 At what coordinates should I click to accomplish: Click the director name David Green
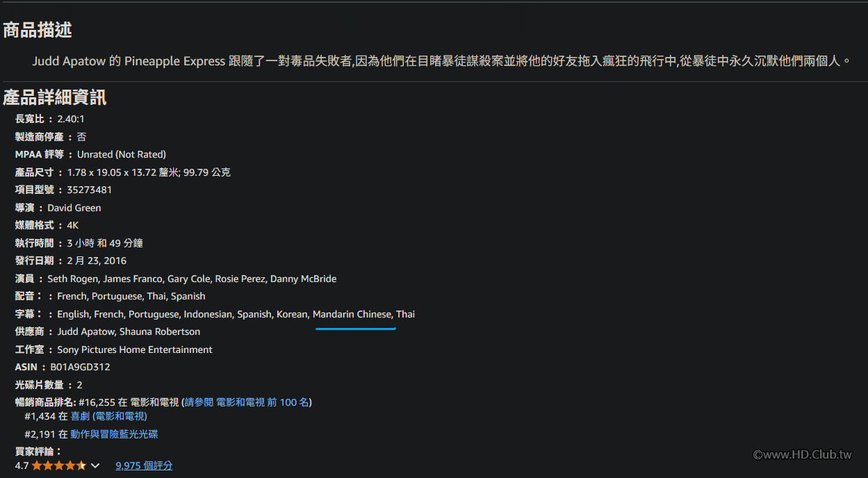74,208
